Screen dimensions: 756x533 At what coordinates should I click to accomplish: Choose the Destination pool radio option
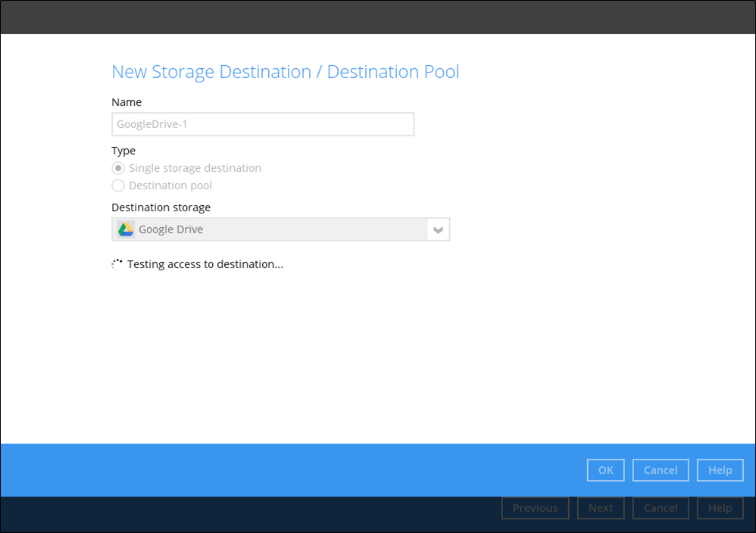tap(118, 185)
